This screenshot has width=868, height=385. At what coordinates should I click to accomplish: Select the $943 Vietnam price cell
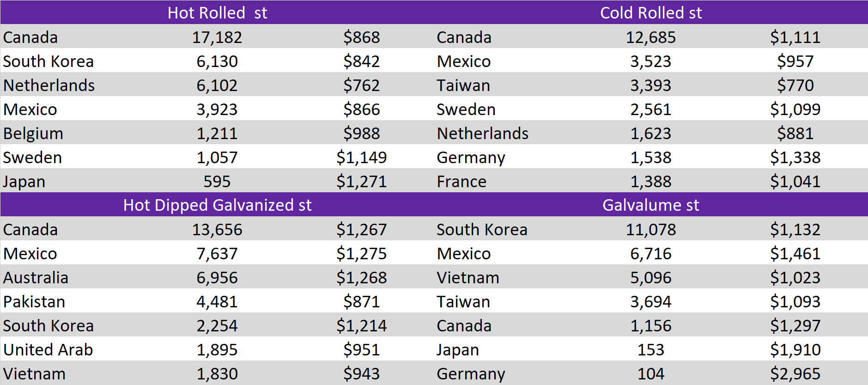click(361, 374)
